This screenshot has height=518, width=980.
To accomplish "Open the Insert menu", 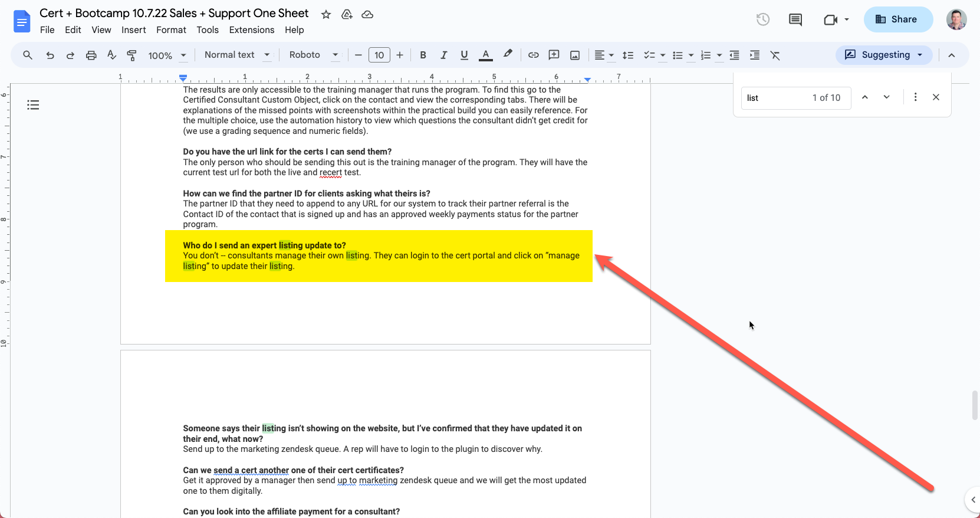I will click(133, 30).
